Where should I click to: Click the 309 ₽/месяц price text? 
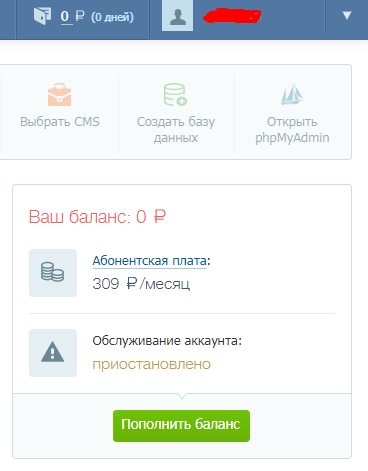pyautogui.click(x=141, y=284)
